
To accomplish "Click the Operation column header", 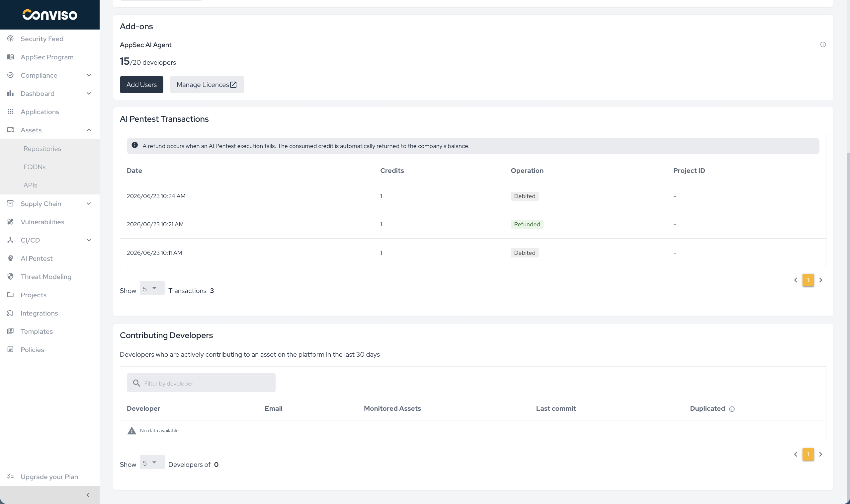I will click(x=527, y=171).
